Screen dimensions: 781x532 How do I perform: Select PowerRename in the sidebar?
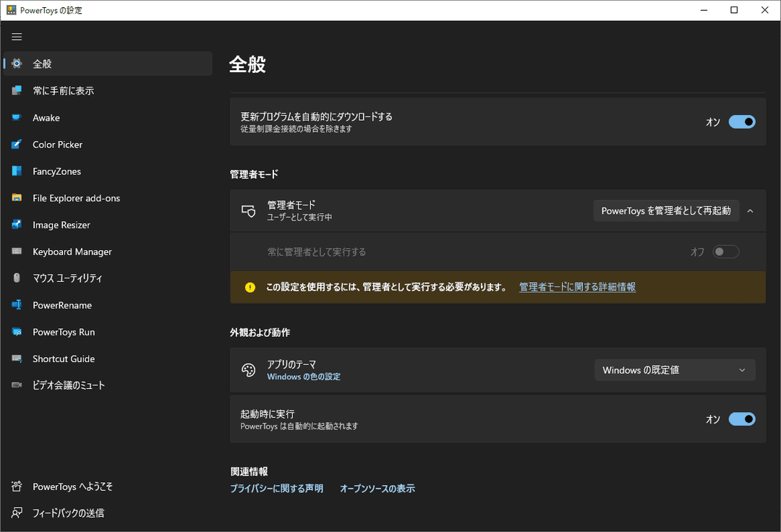click(108, 304)
